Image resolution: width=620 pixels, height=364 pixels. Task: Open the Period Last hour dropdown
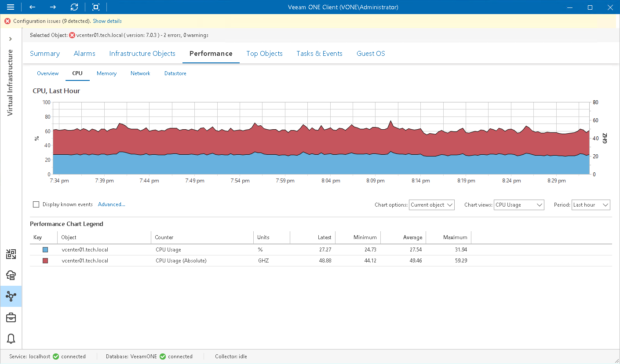pos(591,205)
